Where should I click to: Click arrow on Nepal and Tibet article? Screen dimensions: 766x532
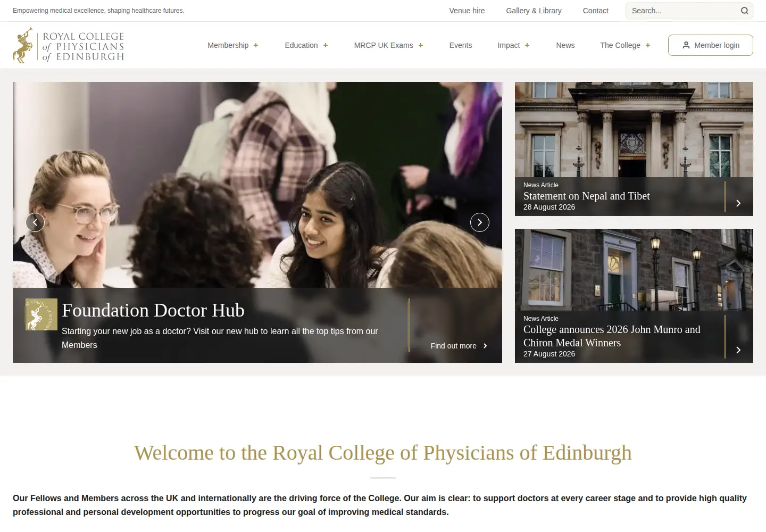[x=738, y=203]
